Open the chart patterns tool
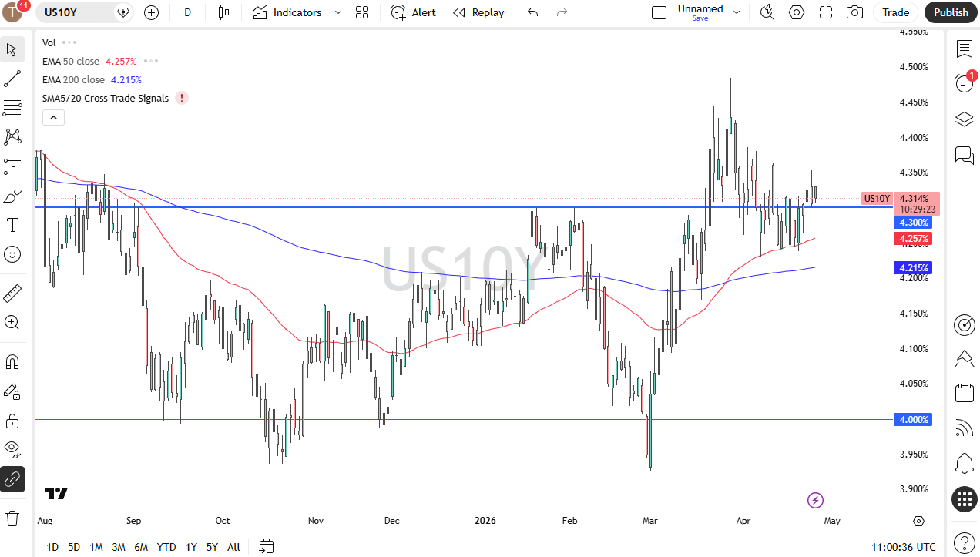The height and width of the screenshot is (557, 980). click(12, 136)
